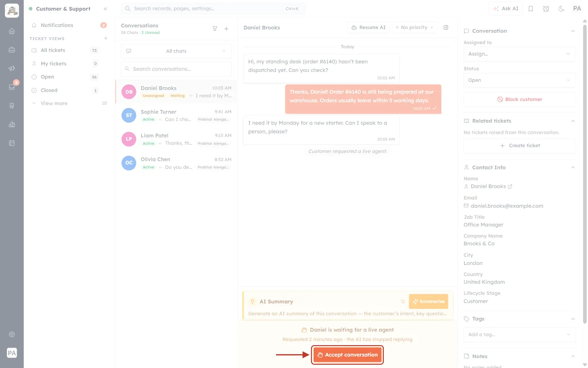Toggle the details side panel icon

click(446, 27)
